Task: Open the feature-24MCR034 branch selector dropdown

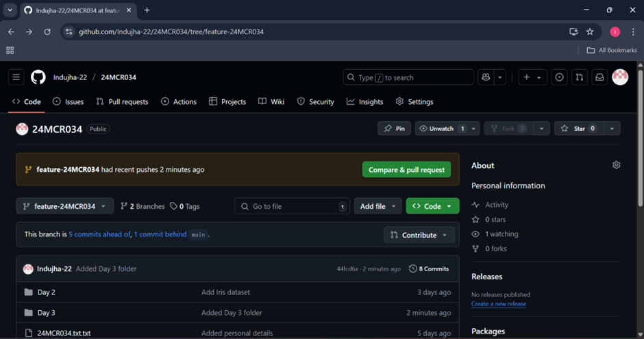Action: (x=65, y=206)
